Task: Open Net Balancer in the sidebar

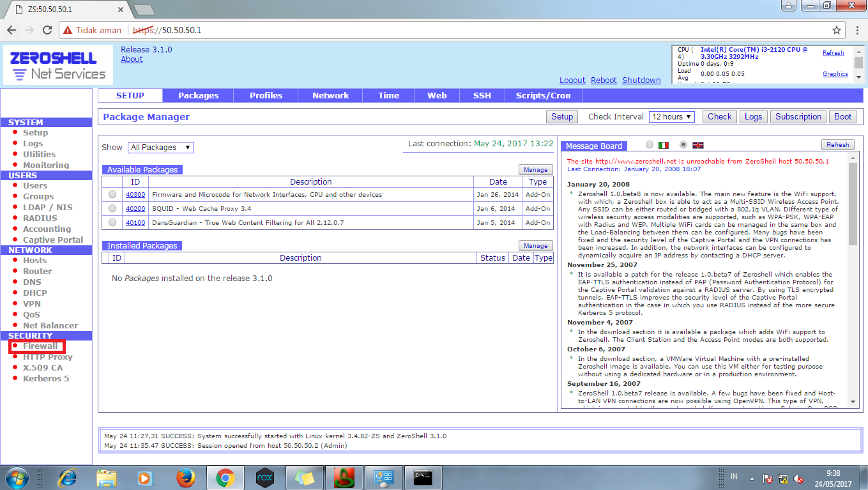Action: (50, 325)
